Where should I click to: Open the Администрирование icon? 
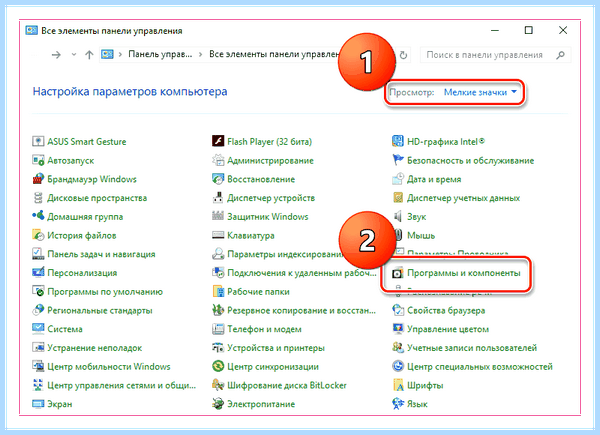(218, 160)
